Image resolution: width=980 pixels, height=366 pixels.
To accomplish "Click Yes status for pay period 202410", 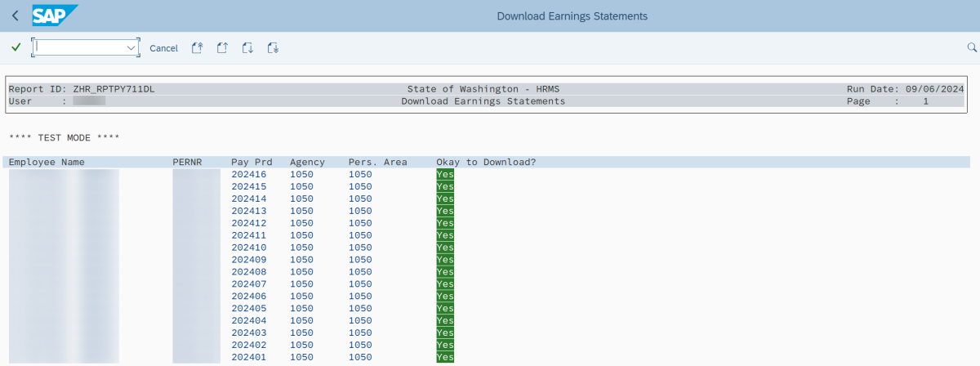I will point(445,248).
